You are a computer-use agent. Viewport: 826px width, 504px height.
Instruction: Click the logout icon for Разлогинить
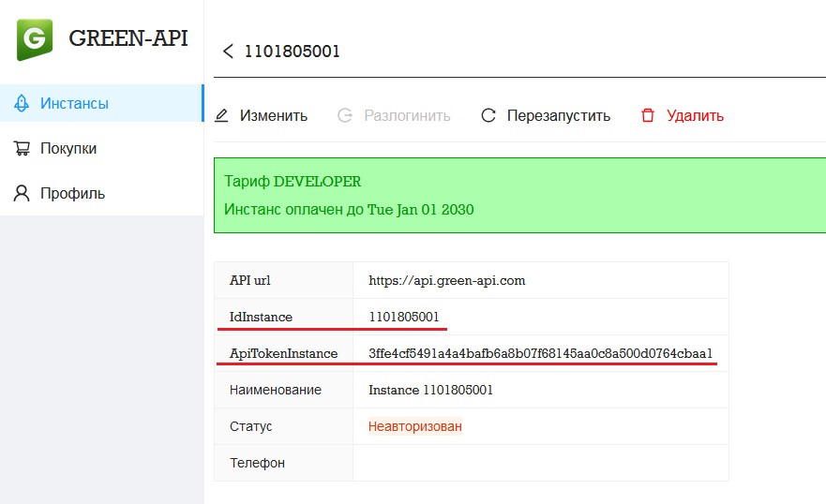tap(345, 116)
